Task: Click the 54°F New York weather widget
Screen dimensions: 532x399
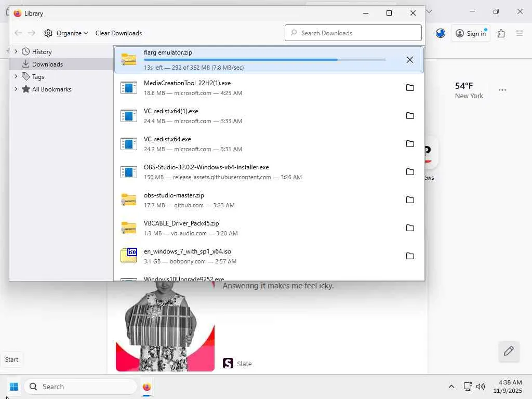Action: click(x=469, y=90)
